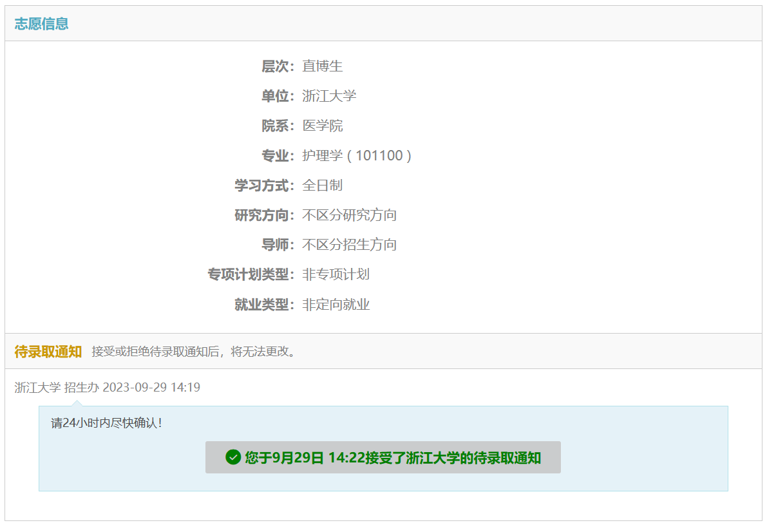Click the 非专项计划 value
Screen dimensions: 767x532
tap(336, 274)
